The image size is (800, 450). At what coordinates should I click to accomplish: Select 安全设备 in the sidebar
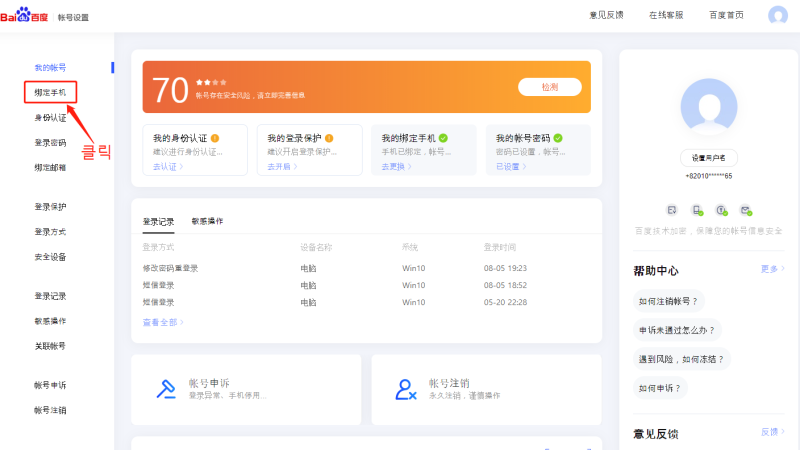[50, 257]
